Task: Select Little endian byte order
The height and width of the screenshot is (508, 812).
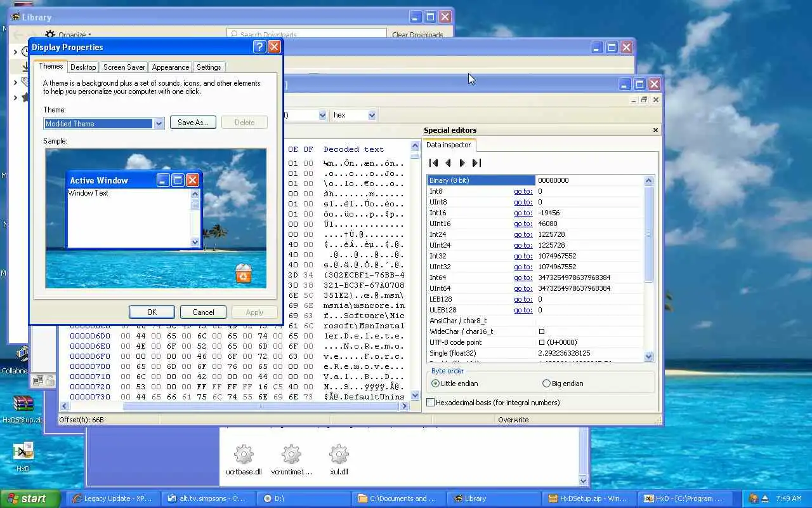Action: [455, 384]
